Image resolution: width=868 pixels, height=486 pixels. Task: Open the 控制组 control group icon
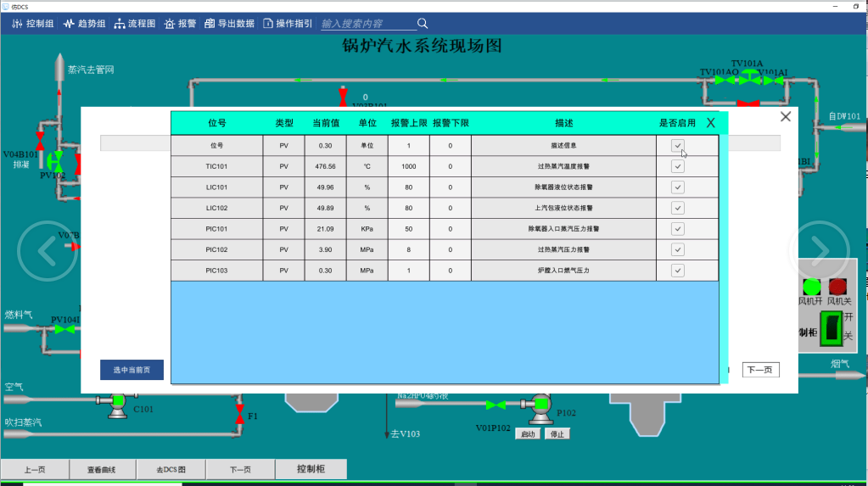17,24
